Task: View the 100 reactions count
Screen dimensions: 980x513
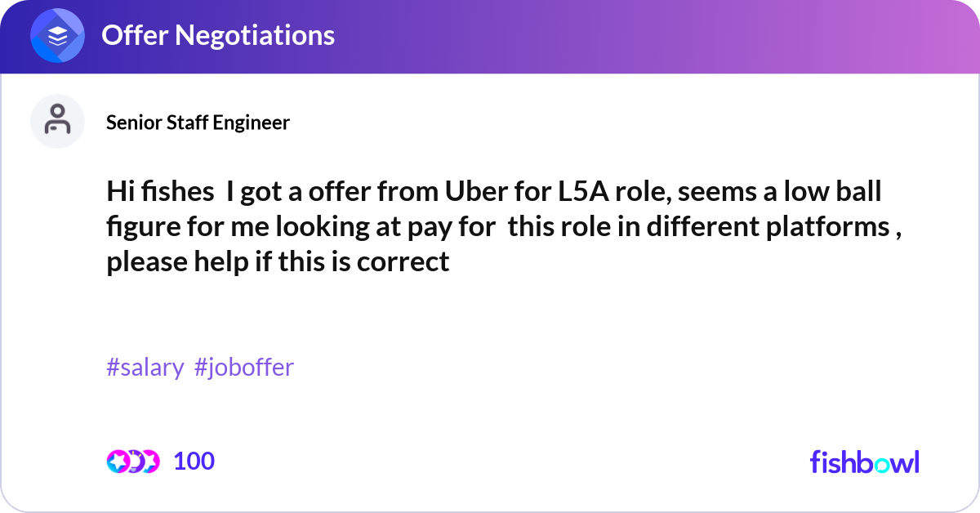Action: point(194,461)
